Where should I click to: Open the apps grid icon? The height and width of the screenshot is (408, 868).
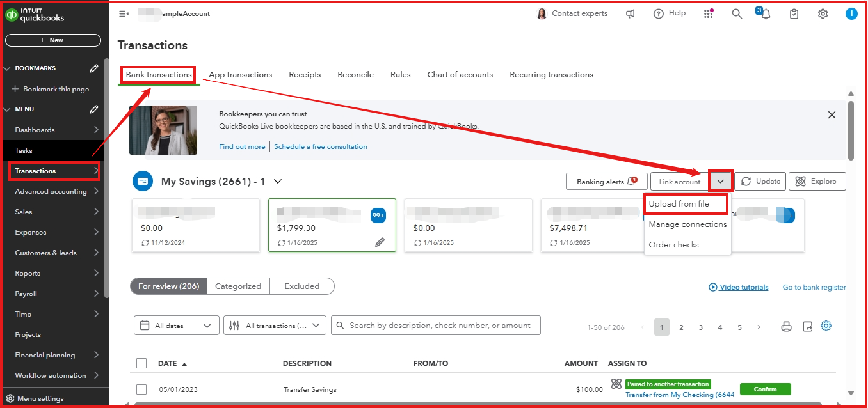coord(709,13)
